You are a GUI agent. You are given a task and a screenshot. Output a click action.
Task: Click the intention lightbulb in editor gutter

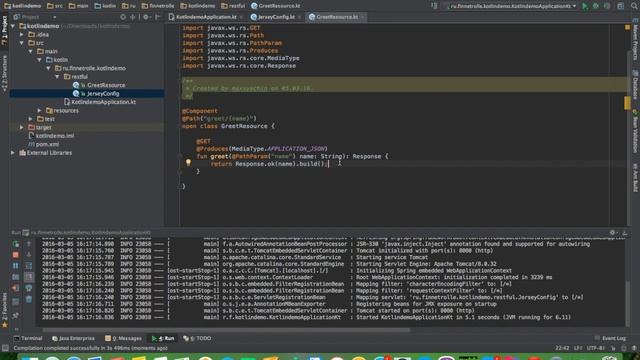(188, 162)
